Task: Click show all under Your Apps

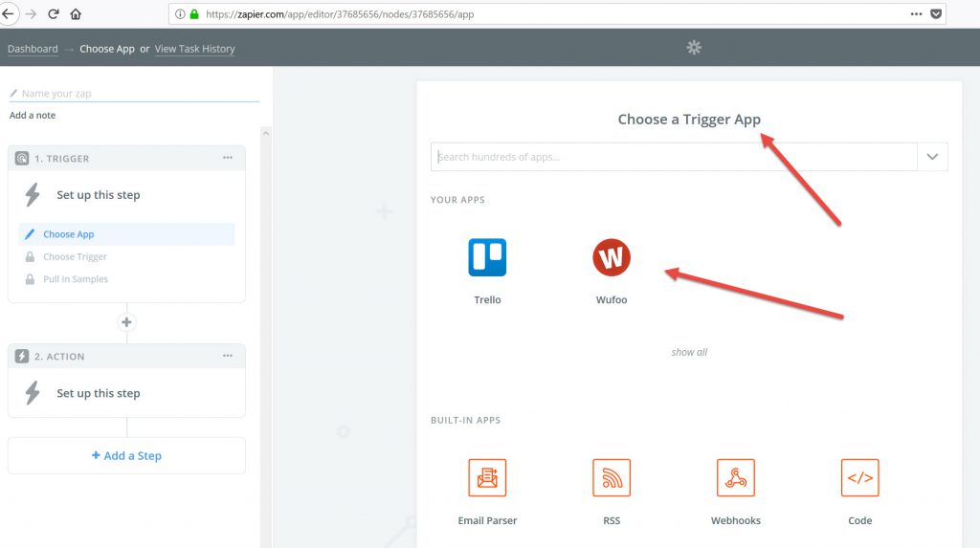Action: click(x=689, y=352)
